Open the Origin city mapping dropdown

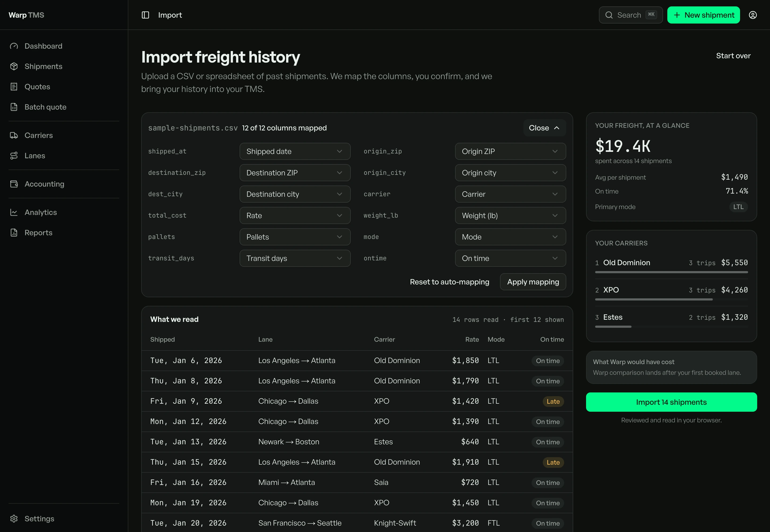click(510, 173)
